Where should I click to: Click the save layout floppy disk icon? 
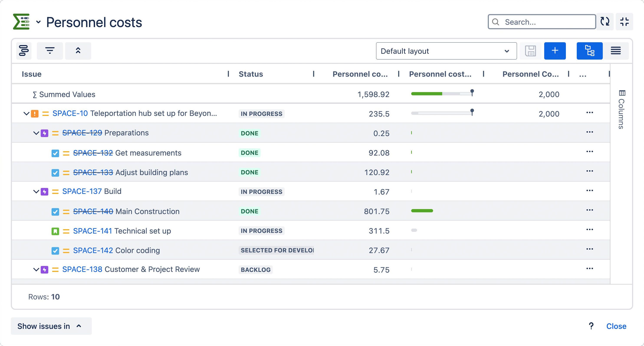coord(530,51)
